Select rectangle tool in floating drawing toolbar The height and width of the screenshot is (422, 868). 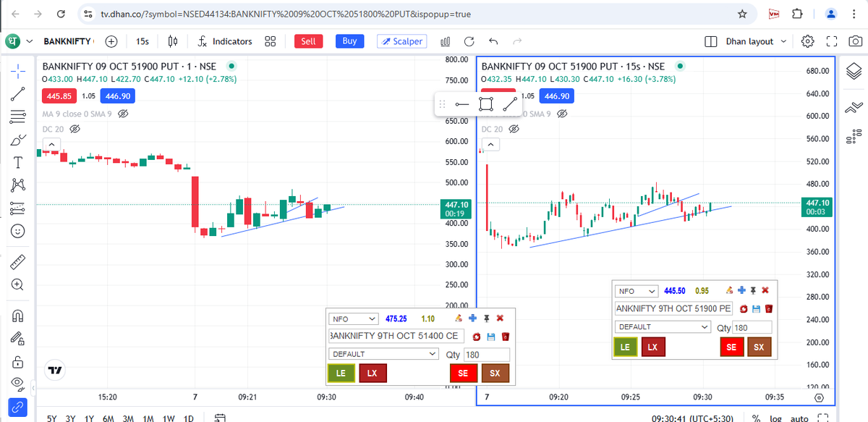click(487, 104)
